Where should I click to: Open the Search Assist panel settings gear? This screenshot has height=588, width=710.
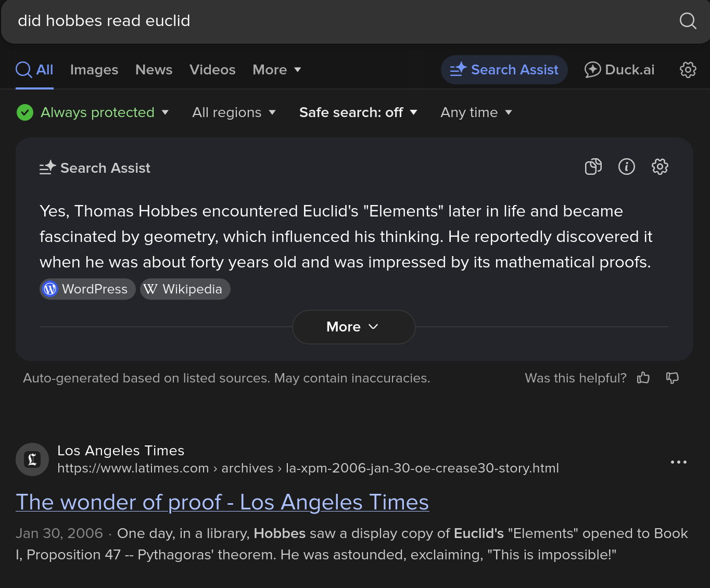tap(660, 167)
